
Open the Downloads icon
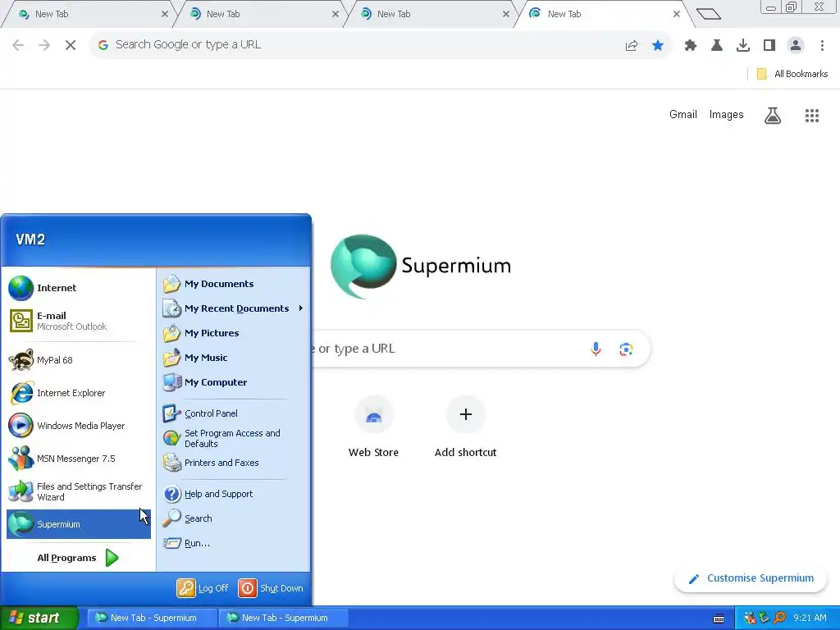(x=743, y=46)
